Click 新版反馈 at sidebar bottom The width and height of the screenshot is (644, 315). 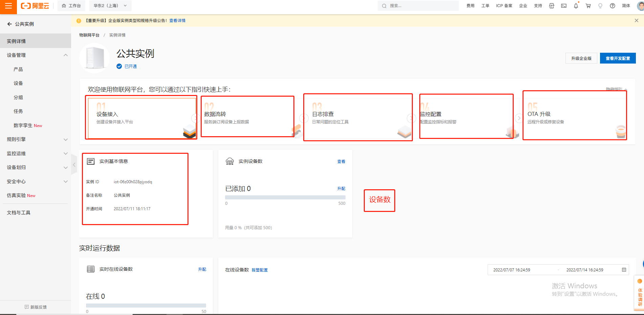(36, 307)
